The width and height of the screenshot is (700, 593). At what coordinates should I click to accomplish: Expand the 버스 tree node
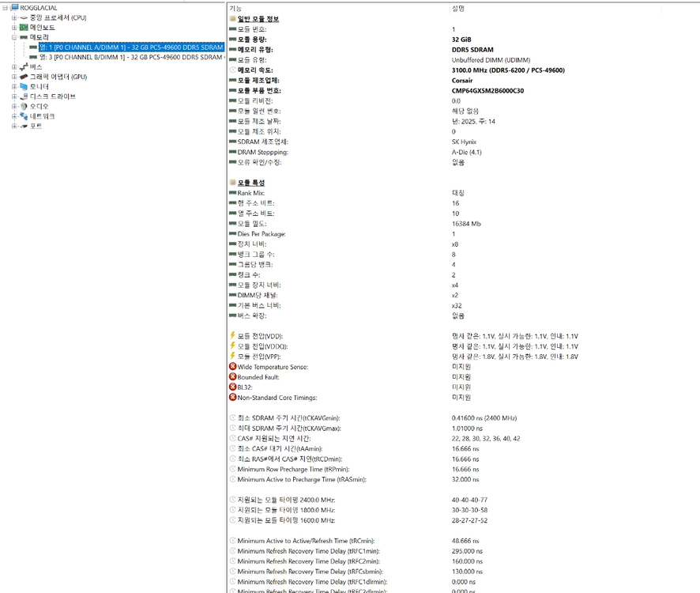click(x=14, y=67)
